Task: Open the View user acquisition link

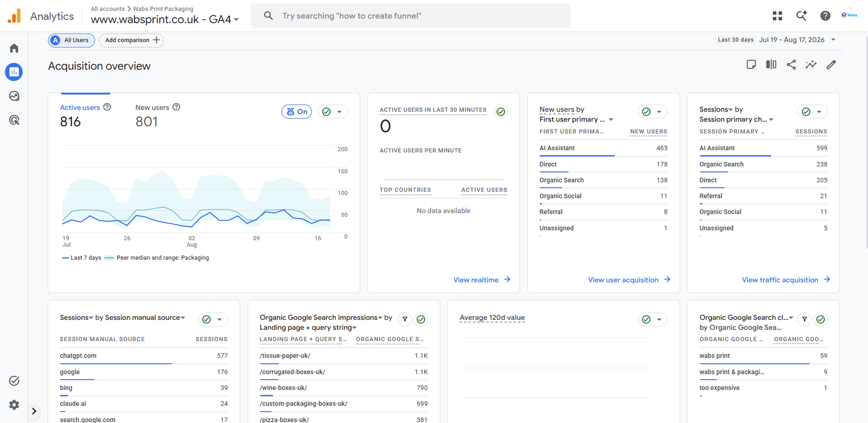Action: click(629, 280)
